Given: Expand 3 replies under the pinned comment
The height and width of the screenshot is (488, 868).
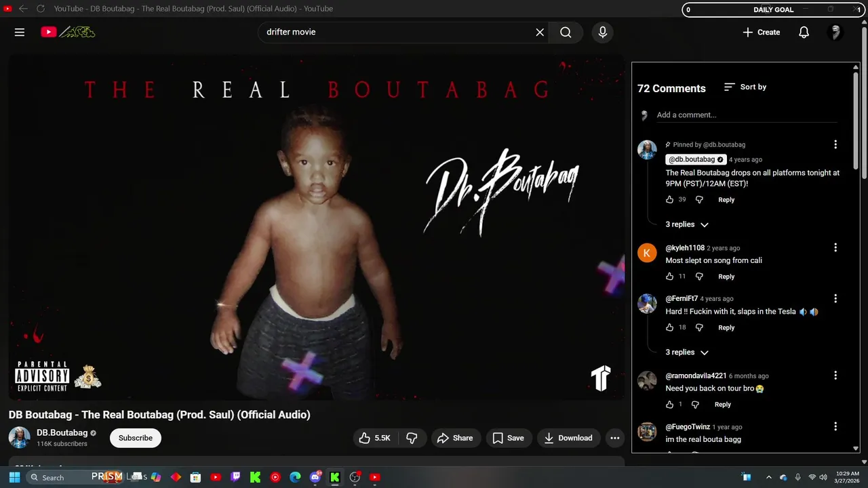Looking at the screenshot, I should pos(686,224).
